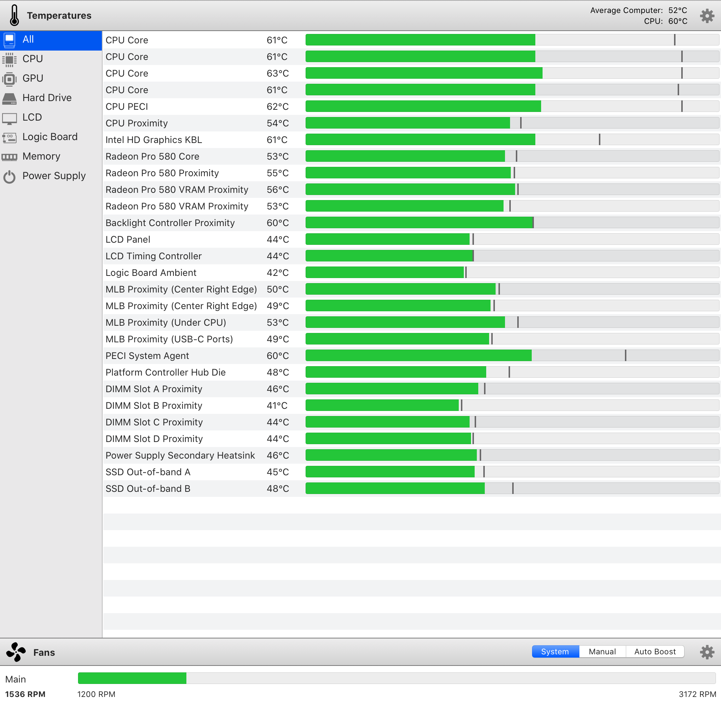Screen dimensions: 721x728
Task: Open the Fans settings gear
Action: coord(707,652)
